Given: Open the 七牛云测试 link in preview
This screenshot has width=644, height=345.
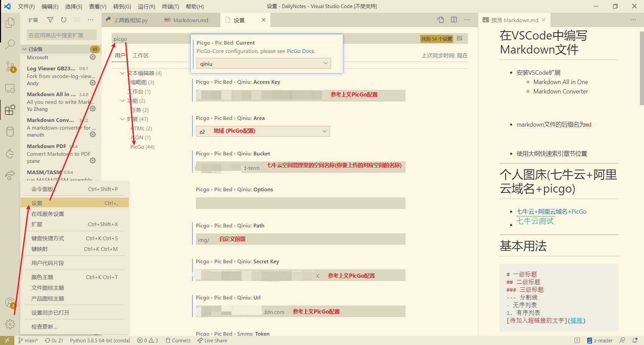Looking at the screenshot, I should (x=536, y=221).
